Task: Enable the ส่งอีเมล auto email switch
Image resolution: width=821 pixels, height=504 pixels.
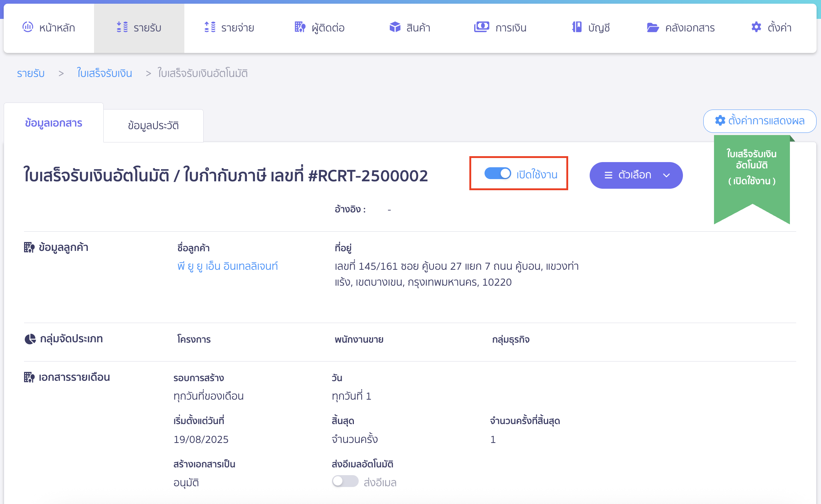Action: (x=345, y=481)
